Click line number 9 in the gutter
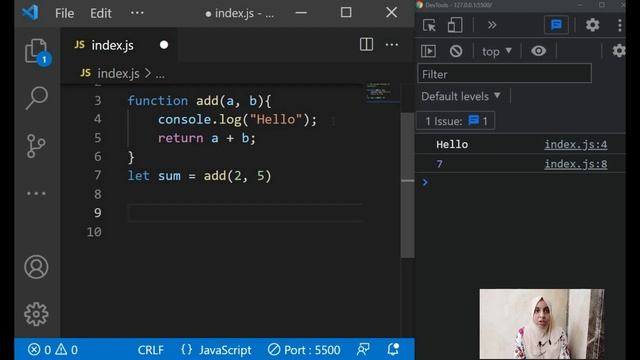640x360 pixels. point(98,213)
